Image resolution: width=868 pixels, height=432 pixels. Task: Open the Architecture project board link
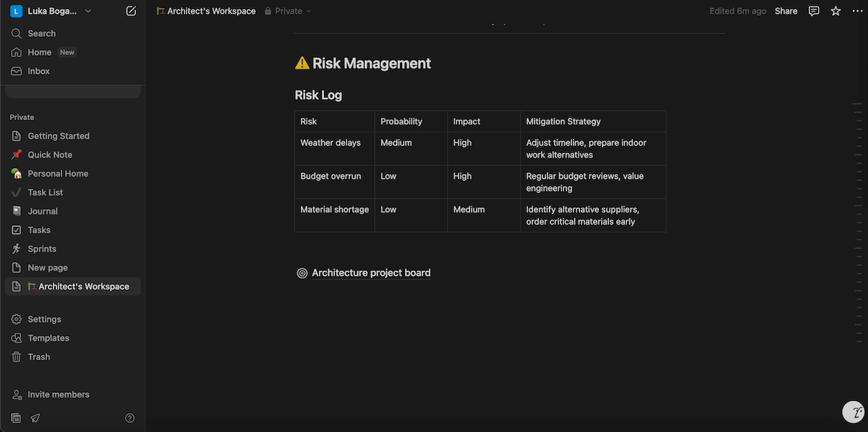pos(370,273)
